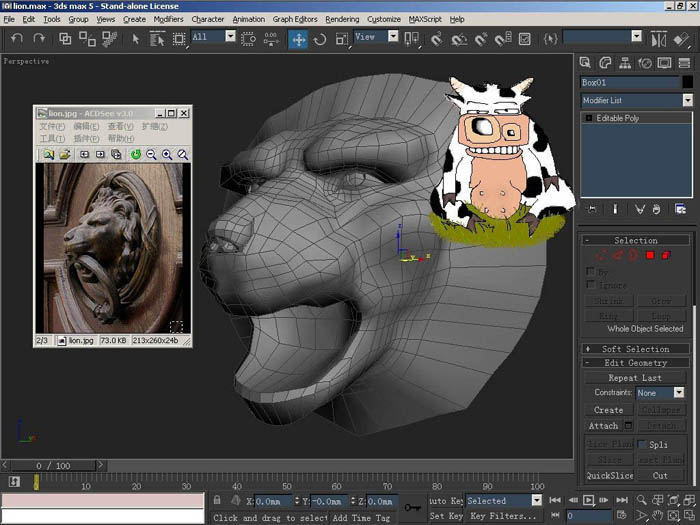Click the Redo arrow in the toolbar

coord(39,39)
